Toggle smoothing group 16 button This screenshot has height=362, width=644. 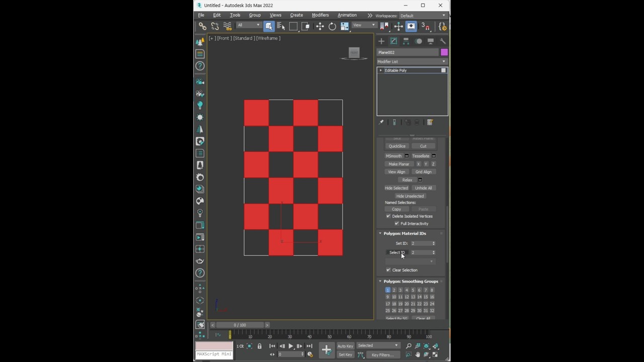point(432,297)
